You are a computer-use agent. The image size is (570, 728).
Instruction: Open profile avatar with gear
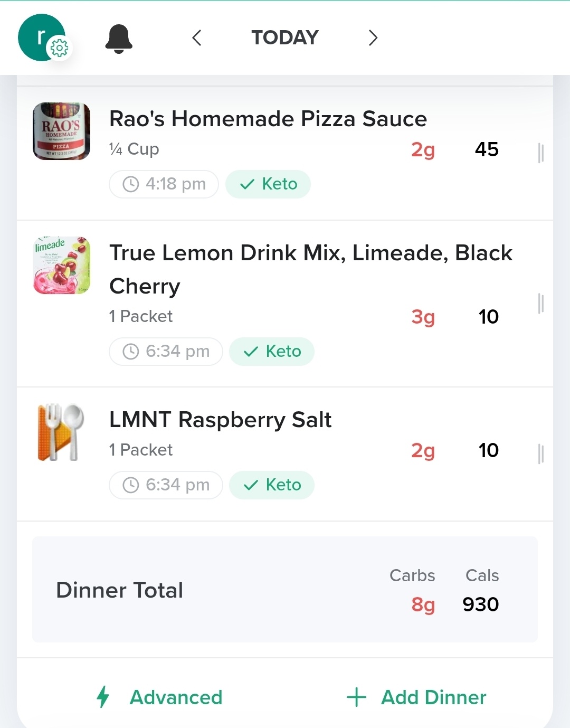(44, 37)
